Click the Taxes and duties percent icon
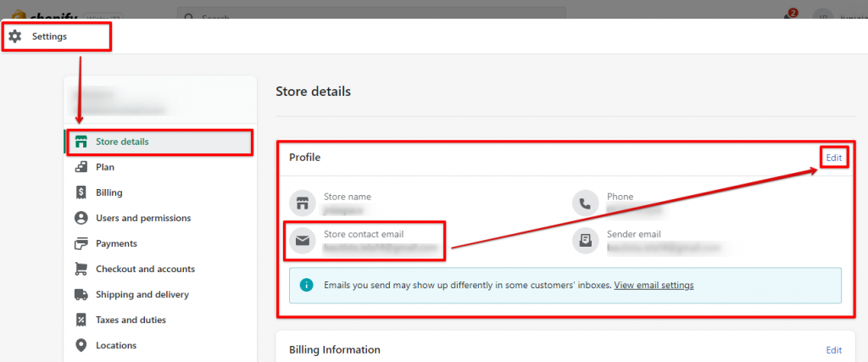The height and width of the screenshot is (362, 868). click(x=81, y=320)
